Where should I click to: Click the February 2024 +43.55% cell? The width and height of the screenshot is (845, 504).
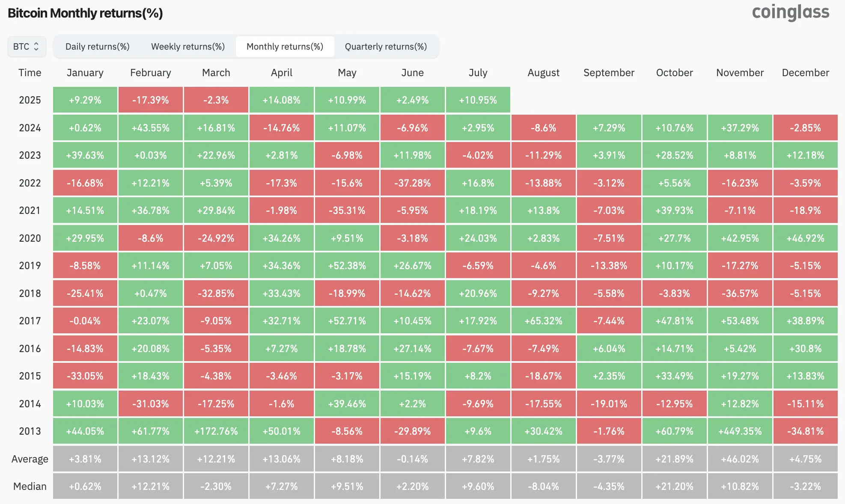click(151, 128)
